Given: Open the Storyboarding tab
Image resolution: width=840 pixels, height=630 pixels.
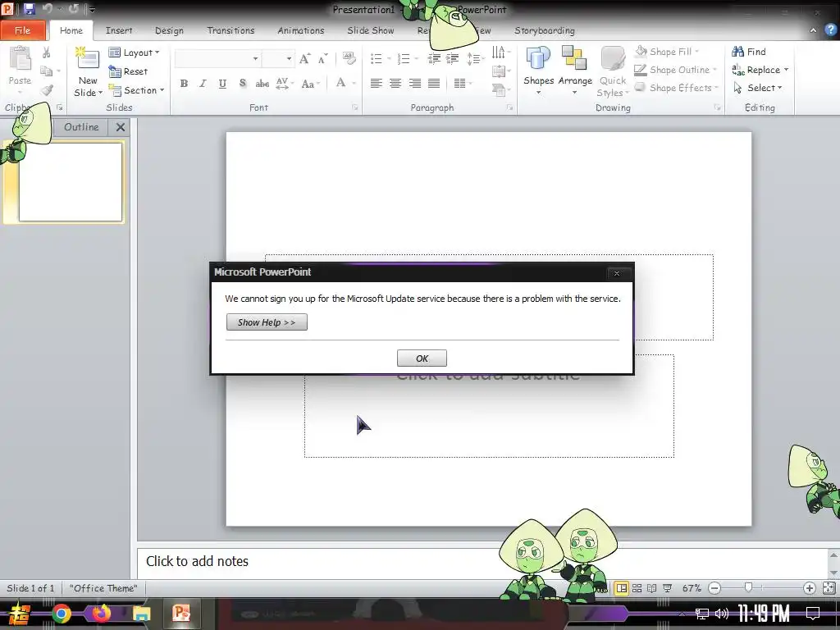Looking at the screenshot, I should [545, 30].
